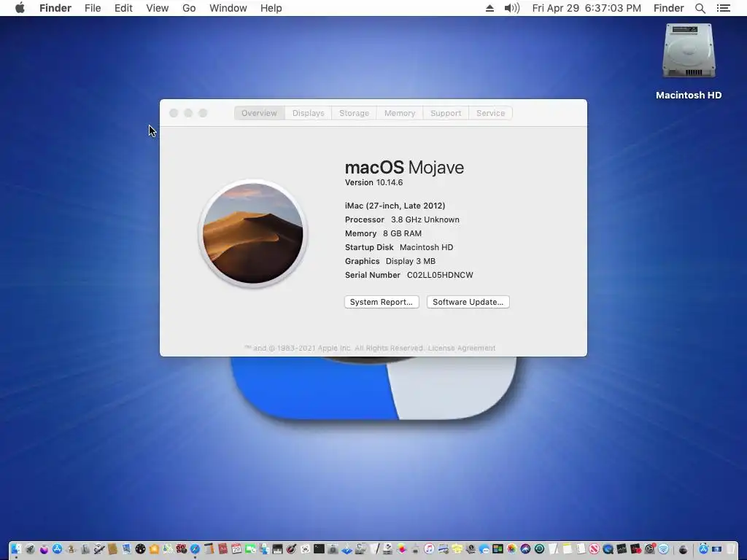Open the Finder user menu at right

(x=668, y=8)
